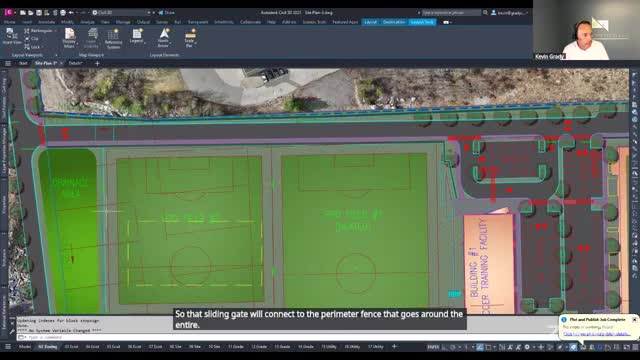640x360 pixels.
Task: Switch to the Start file tab
Action: coord(23,63)
